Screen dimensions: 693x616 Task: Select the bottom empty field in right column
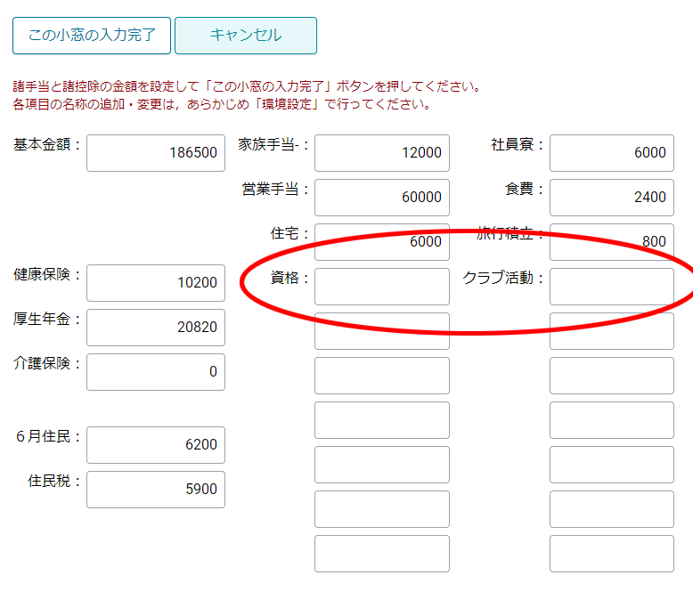click(x=611, y=553)
